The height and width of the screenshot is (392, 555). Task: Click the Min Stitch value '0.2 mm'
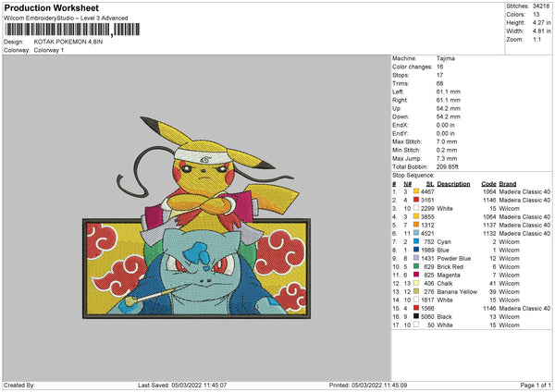click(447, 150)
